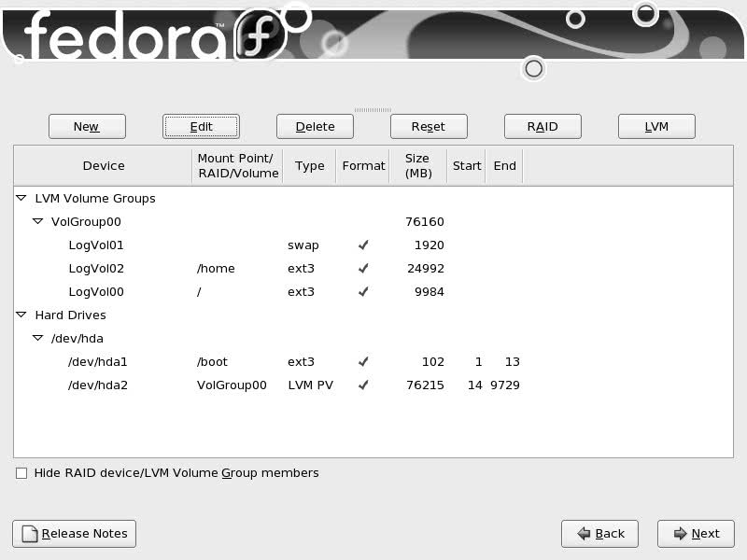The width and height of the screenshot is (747, 560).
Task: Click the ext3 type cell for /boot
Action: click(x=301, y=362)
